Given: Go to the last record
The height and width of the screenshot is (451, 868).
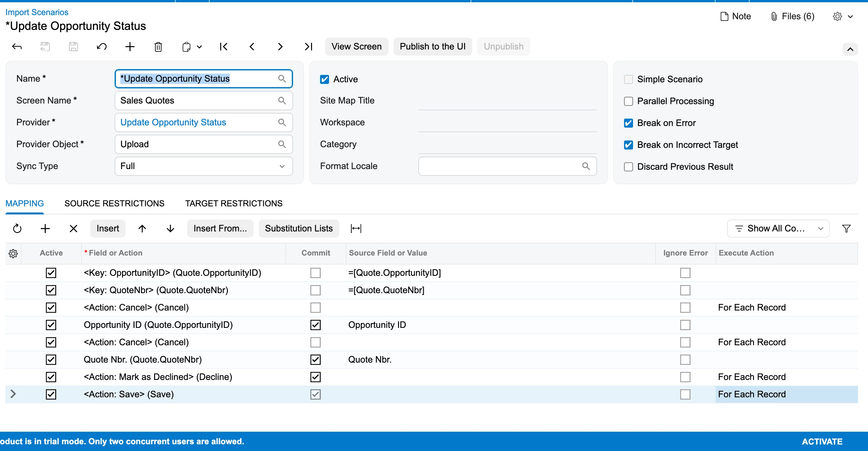Looking at the screenshot, I should [x=308, y=47].
